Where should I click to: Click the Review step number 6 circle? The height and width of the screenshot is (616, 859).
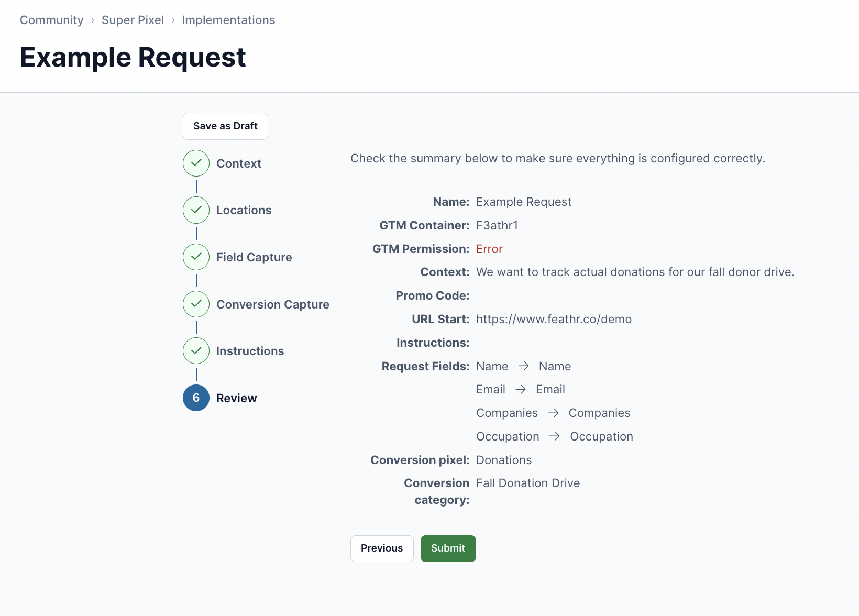pos(196,398)
